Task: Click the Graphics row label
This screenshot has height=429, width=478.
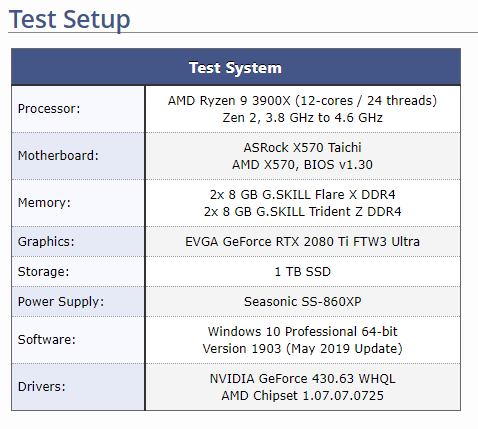Action: pyautogui.click(x=46, y=241)
